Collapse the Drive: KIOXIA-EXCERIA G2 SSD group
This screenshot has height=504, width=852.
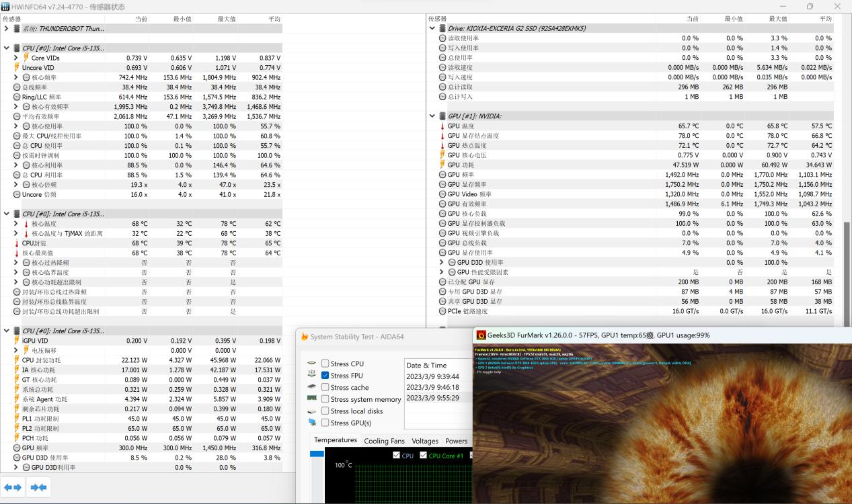432,29
